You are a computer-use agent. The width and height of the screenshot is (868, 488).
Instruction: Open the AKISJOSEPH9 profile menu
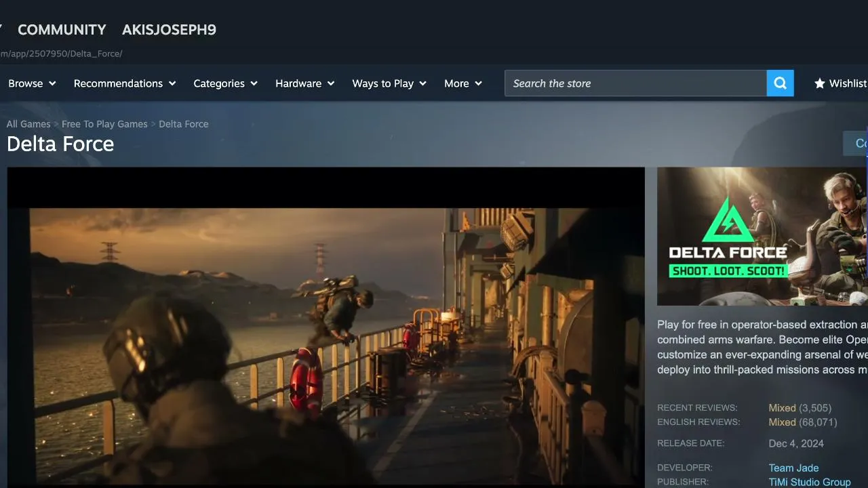point(169,30)
